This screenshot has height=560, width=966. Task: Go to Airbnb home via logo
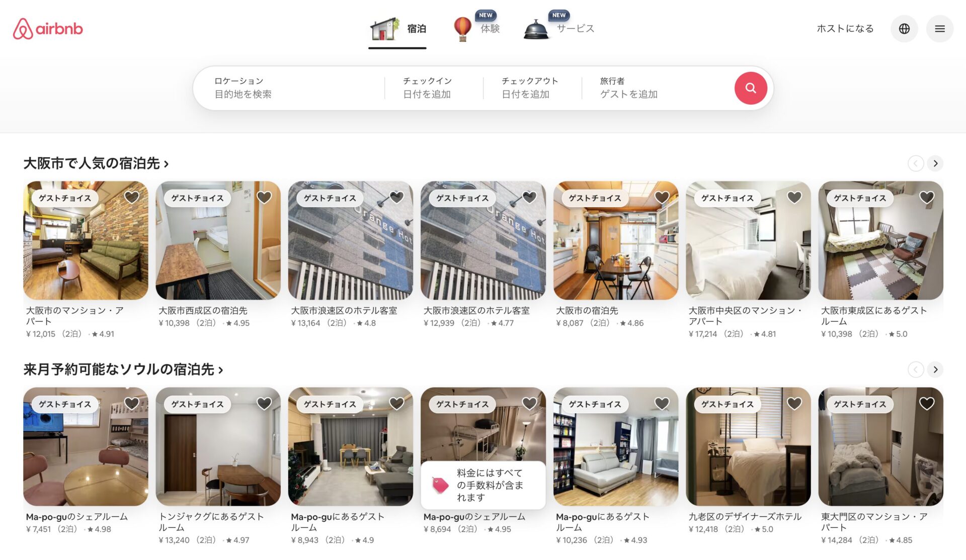tap(48, 29)
